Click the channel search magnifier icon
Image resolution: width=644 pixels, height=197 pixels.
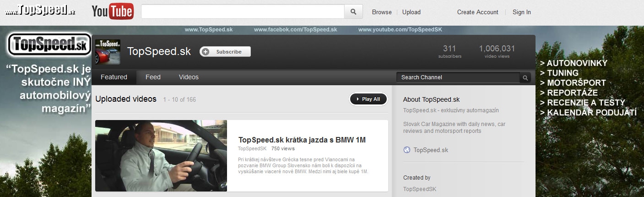point(525,77)
